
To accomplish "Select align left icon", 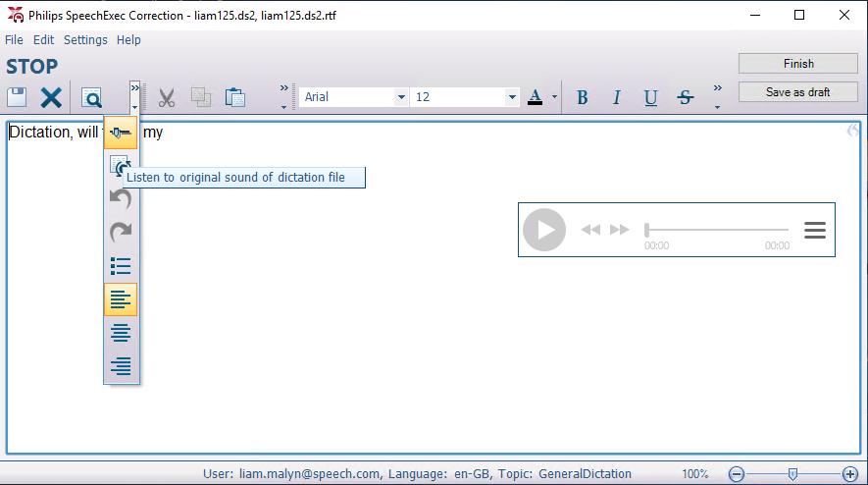I will tap(121, 299).
